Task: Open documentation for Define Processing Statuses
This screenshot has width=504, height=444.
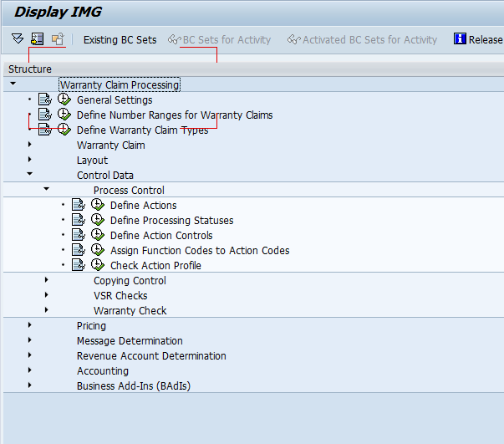Action: tap(79, 220)
